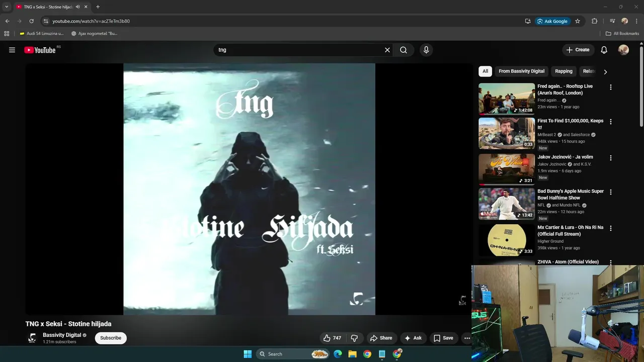The height and width of the screenshot is (362, 644).
Task: Clear the search box with the X
Action: point(387,50)
